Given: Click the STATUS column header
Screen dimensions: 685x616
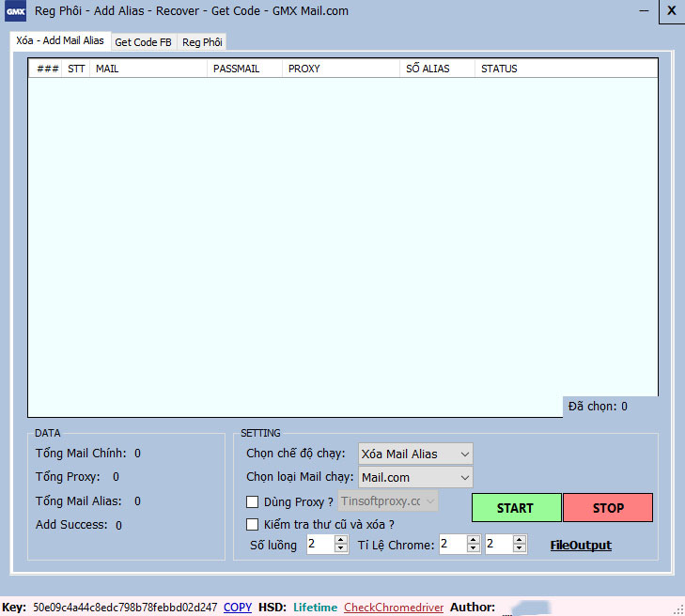Looking at the screenshot, I should pyautogui.click(x=566, y=69).
